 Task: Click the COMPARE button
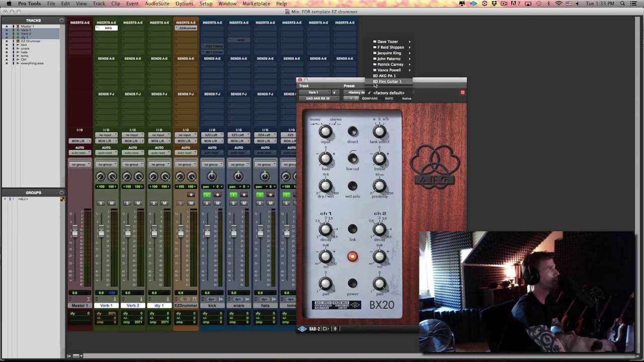click(370, 99)
